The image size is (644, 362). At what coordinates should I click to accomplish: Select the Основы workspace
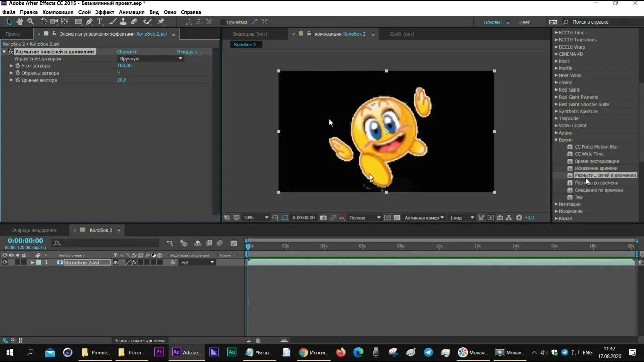492,22
